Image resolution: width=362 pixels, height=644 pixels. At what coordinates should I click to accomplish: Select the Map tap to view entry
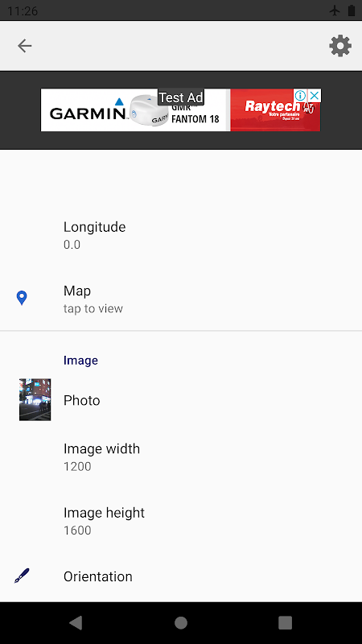[x=181, y=299]
